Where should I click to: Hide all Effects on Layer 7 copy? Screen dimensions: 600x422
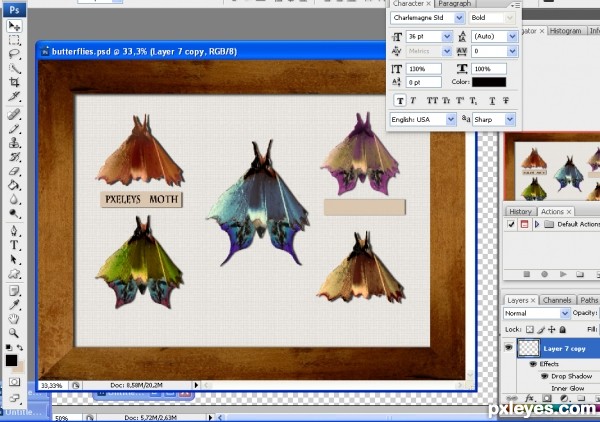[x=533, y=364]
